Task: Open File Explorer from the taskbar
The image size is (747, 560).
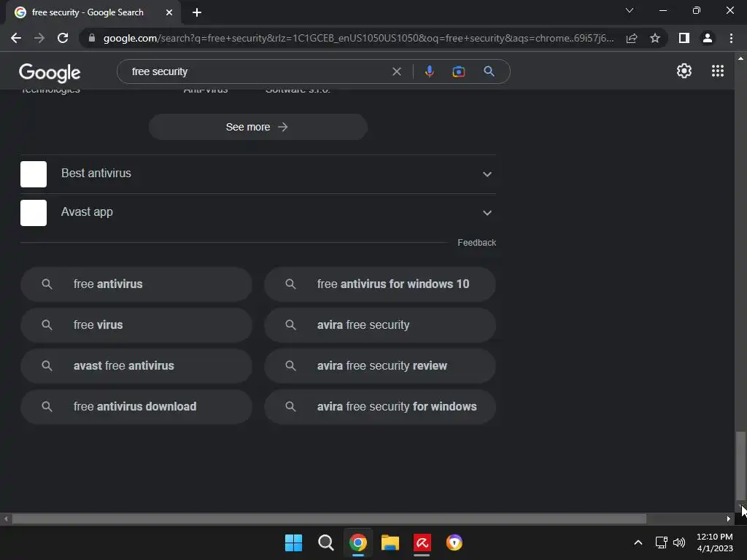Action: click(390, 542)
